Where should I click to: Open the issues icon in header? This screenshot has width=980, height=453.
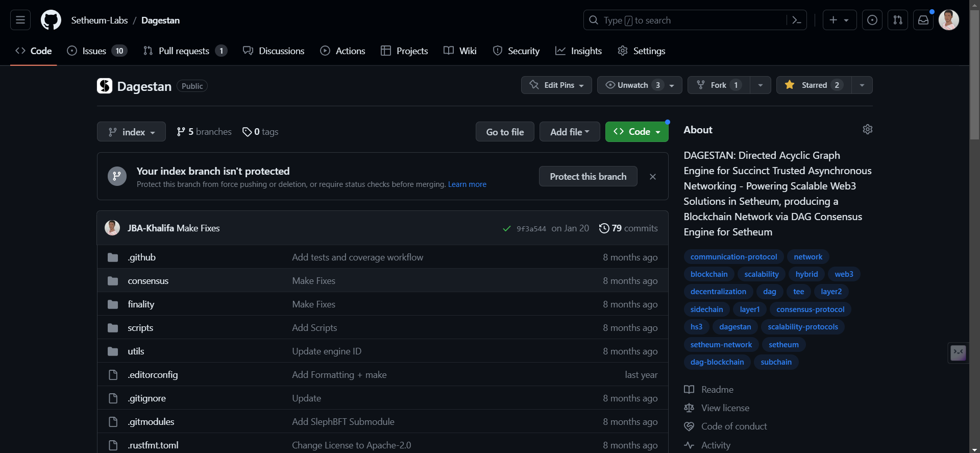(x=872, y=20)
